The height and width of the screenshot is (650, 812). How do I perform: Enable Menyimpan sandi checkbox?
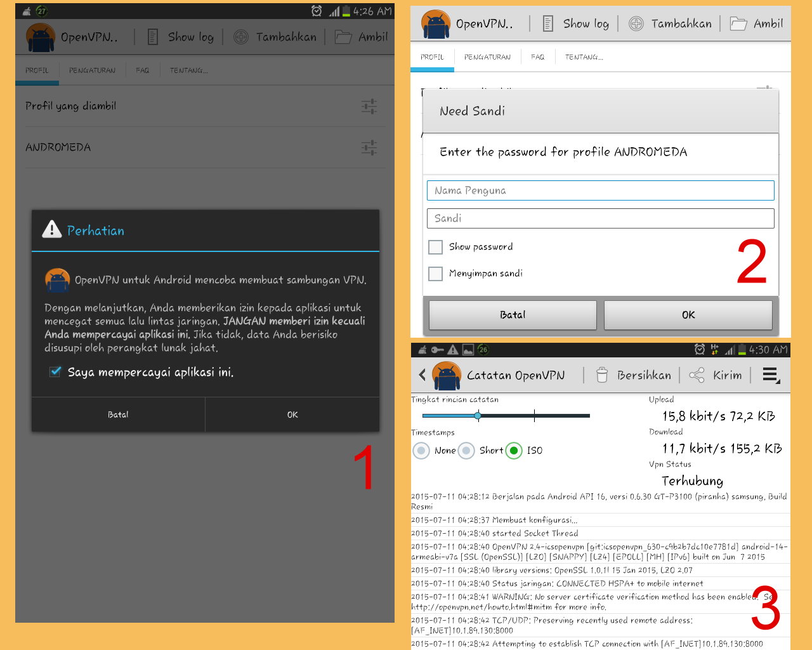click(435, 274)
